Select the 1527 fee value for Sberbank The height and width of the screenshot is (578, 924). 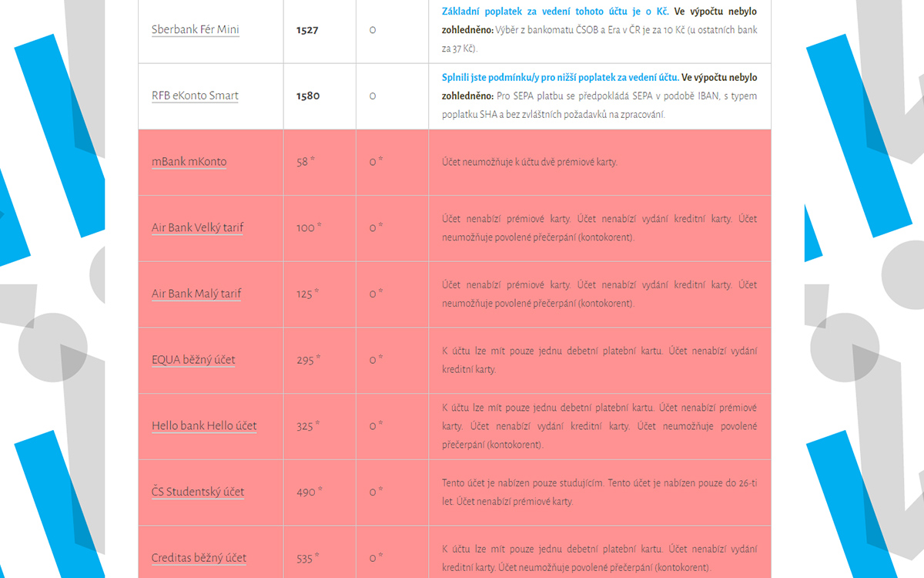pyautogui.click(x=307, y=31)
